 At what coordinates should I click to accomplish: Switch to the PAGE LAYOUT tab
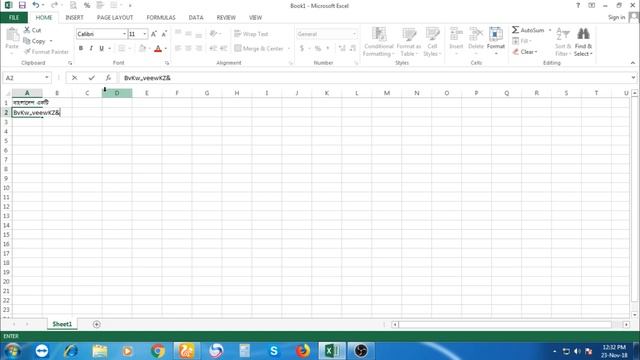(x=115, y=18)
